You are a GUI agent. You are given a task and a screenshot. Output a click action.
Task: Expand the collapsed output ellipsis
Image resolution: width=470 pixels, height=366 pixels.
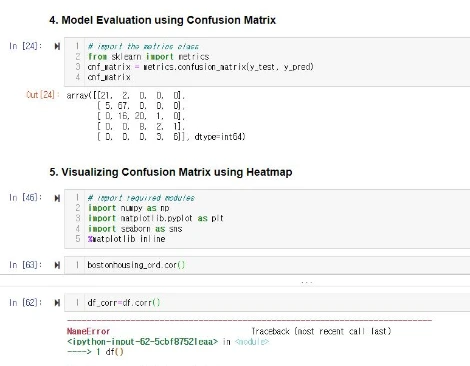pyautogui.click(x=306, y=282)
